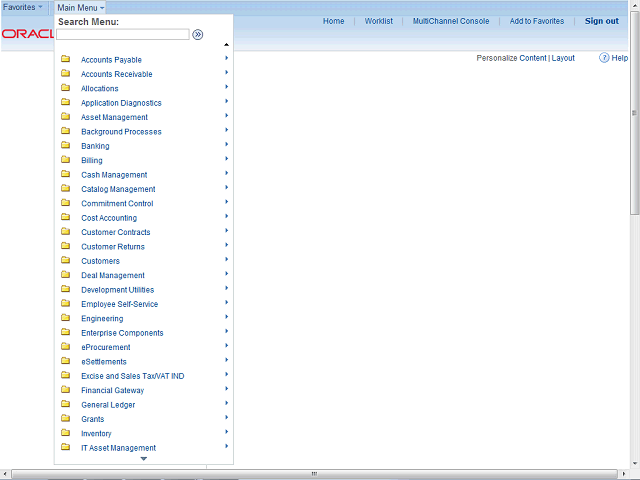640x480 pixels.
Task: Click the eProcurement folder icon
Action: [65, 347]
